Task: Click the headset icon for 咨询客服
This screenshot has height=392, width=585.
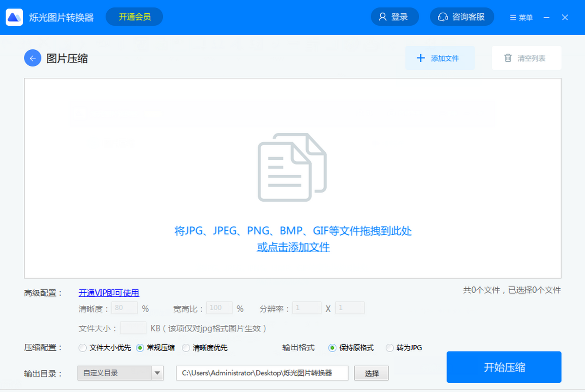Action: pyautogui.click(x=443, y=16)
